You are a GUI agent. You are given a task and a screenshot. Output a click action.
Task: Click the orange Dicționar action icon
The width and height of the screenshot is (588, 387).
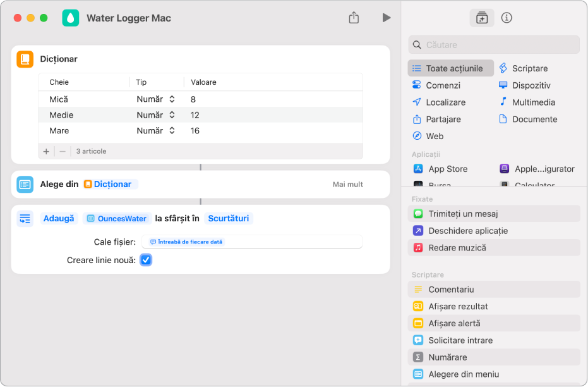(x=25, y=59)
